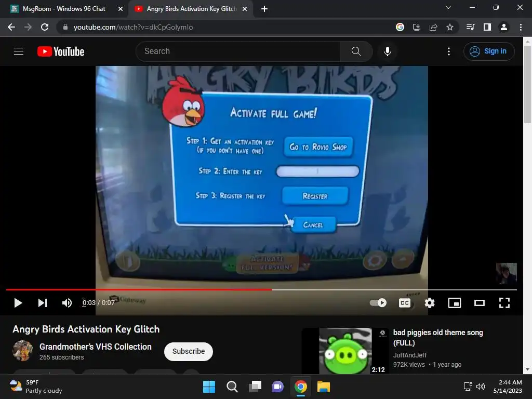Select the Angry Birds Activation Key Glitch tab
The image size is (532, 399).
[191, 9]
